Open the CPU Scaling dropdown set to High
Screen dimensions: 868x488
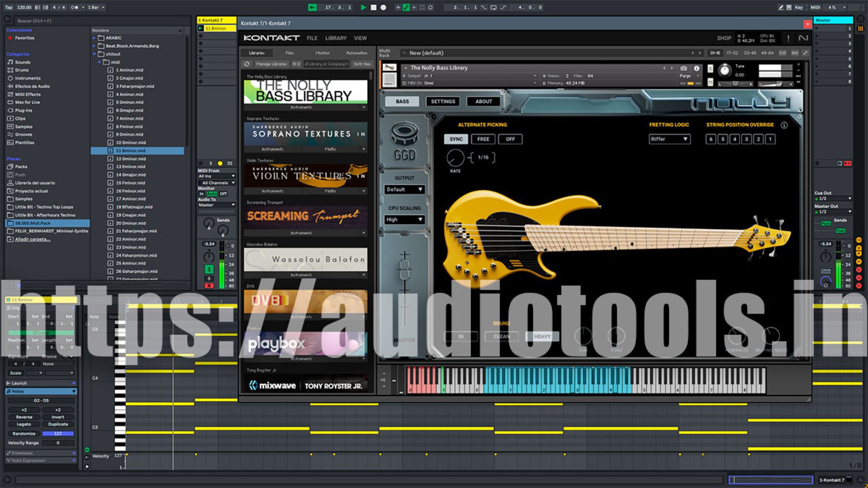point(404,219)
